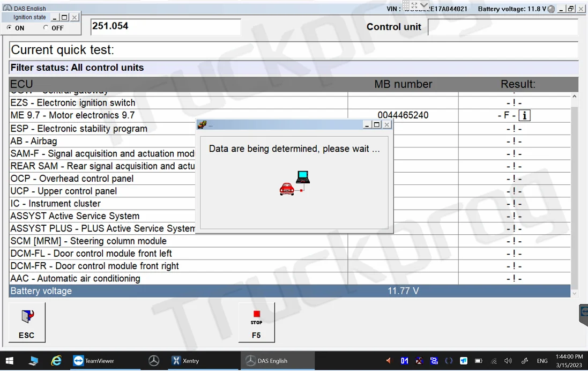
Task: Change ENG input language in tray
Action: point(542,361)
